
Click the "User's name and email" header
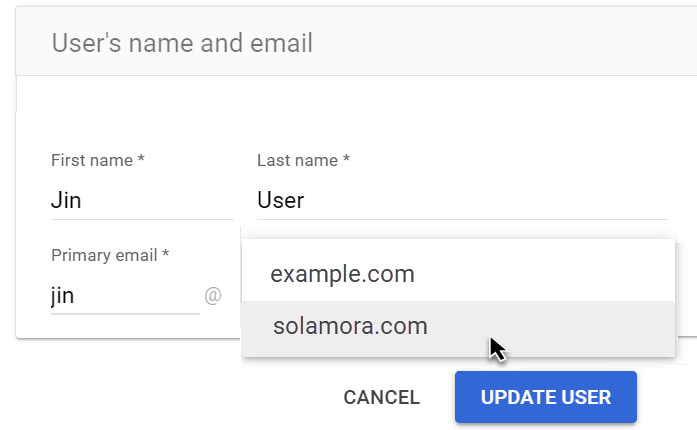pyautogui.click(x=182, y=43)
